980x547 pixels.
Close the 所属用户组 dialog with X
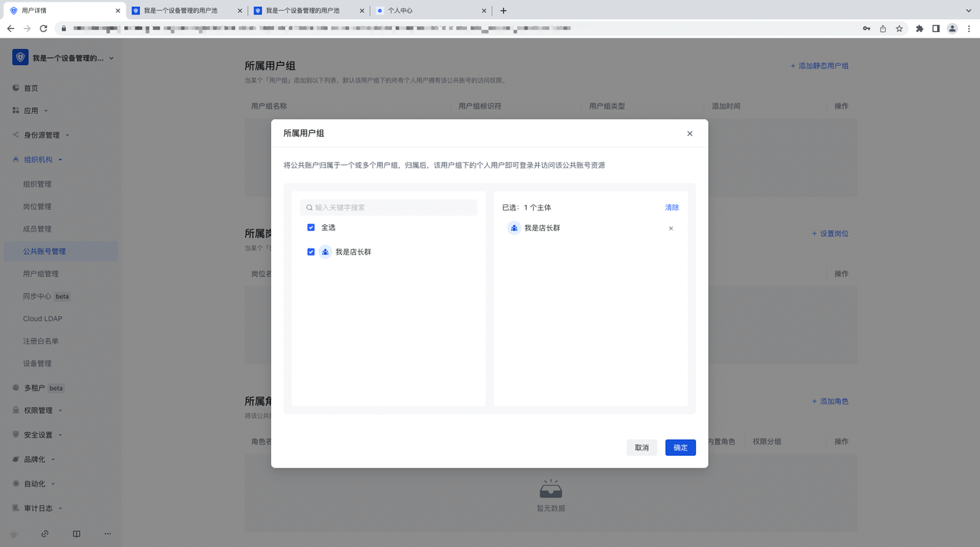pyautogui.click(x=689, y=133)
